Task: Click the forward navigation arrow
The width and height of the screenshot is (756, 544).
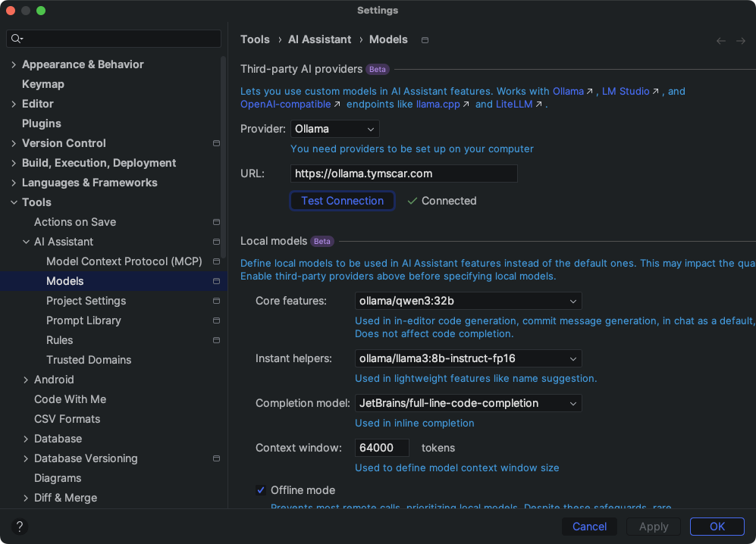Action: [741, 41]
